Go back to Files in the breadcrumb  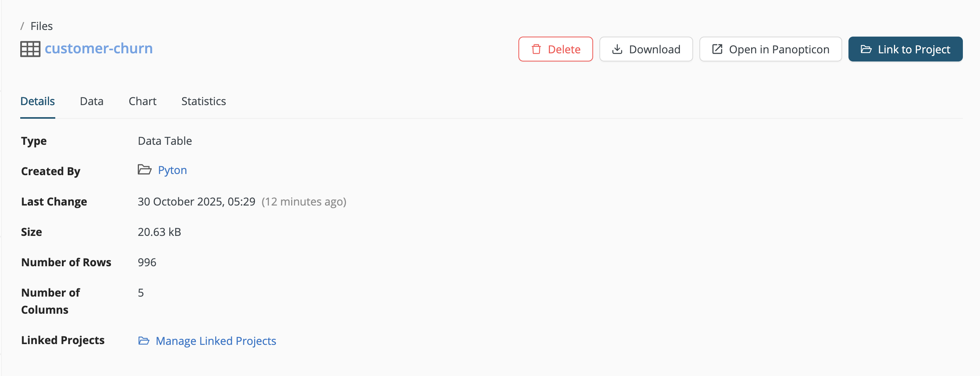(42, 26)
